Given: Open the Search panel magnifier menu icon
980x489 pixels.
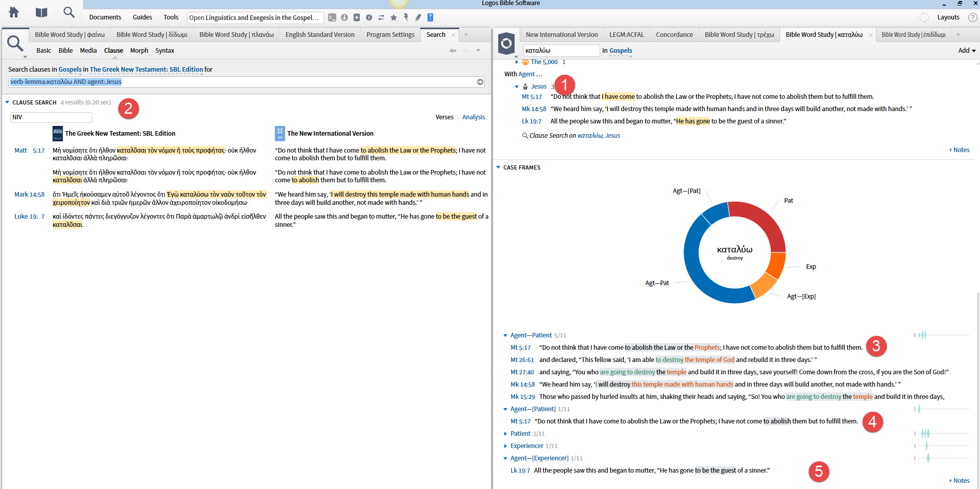Looking at the screenshot, I should pyautogui.click(x=15, y=44).
